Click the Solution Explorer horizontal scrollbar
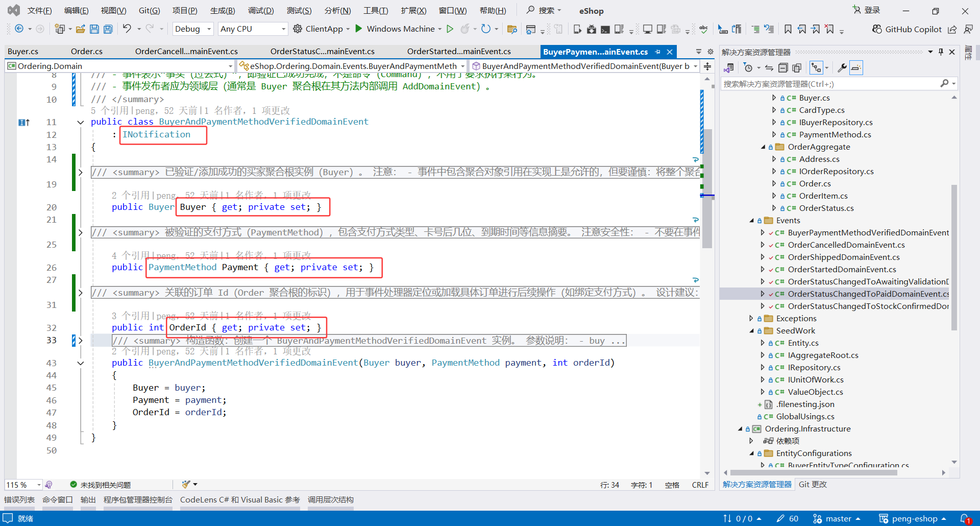 point(814,473)
